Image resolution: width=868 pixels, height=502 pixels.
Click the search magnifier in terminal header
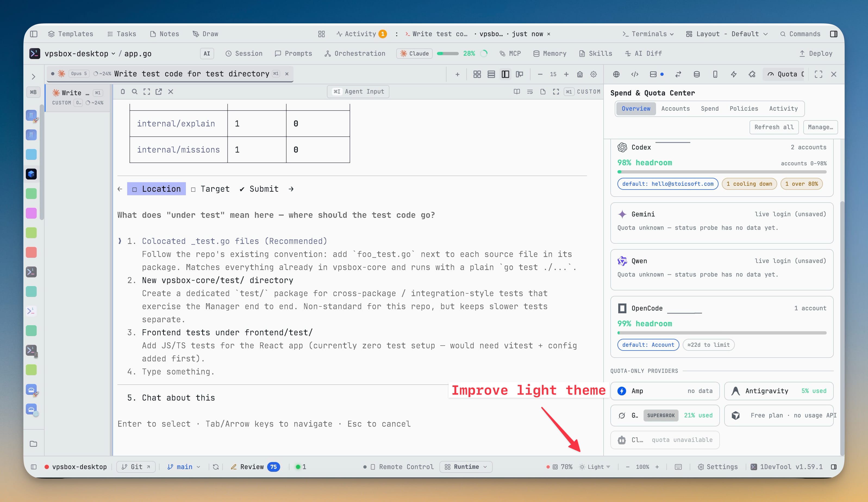click(x=135, y=91)
